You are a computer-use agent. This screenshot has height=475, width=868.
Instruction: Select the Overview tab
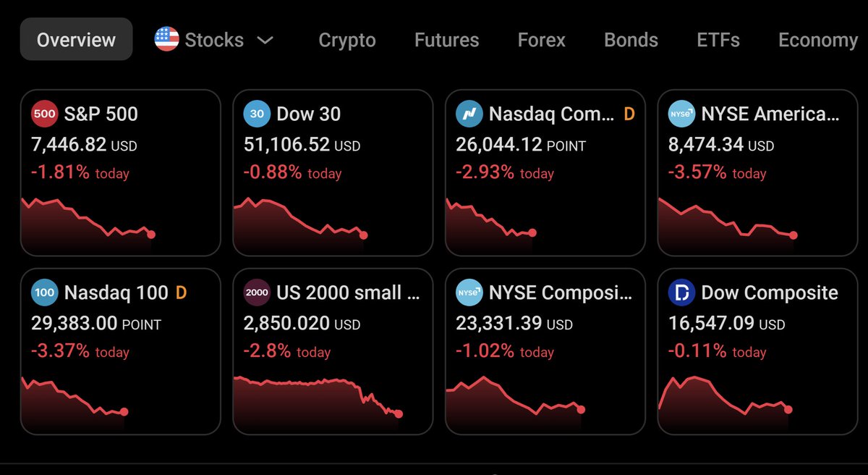pos(76,39)
